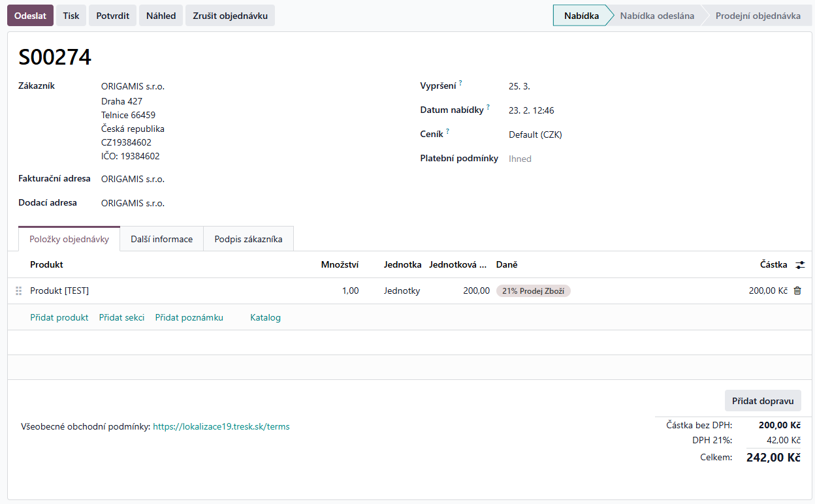Click the Přidat produkt link
This screenshot has width=815, height=504.
[x=59, y=318]
